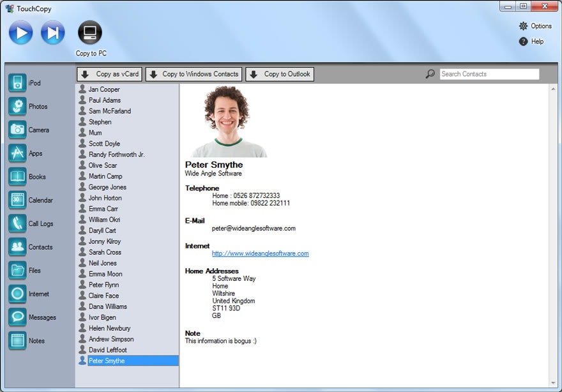
Task: Click the Help label
Action: tap(537, 41)
